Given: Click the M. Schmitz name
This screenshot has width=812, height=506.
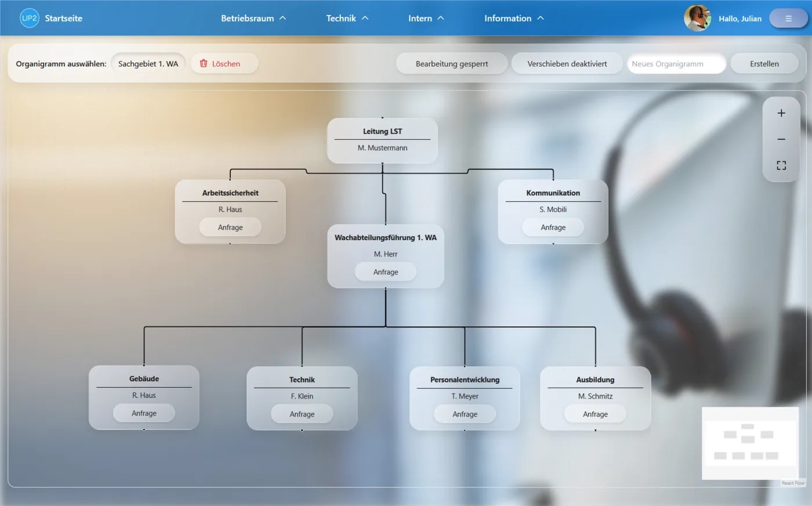Looking at the screenshot, I should pos(595,396).
